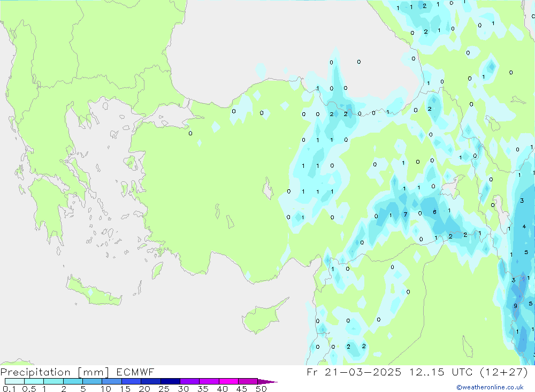The height and width of the screenshot is (392, 535).
Task: Click the '40' legend value
Action: (x=222, y=389)
